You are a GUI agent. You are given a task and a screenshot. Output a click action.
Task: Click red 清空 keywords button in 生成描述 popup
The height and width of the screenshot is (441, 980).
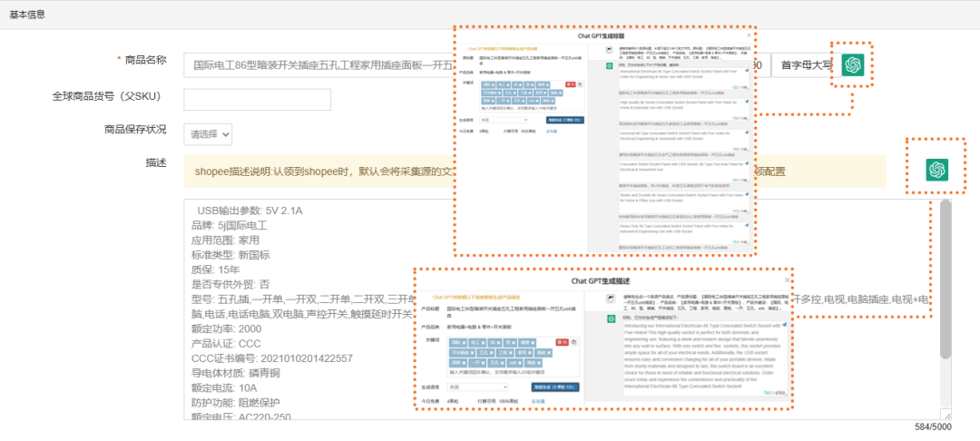[x=562, y=342]
